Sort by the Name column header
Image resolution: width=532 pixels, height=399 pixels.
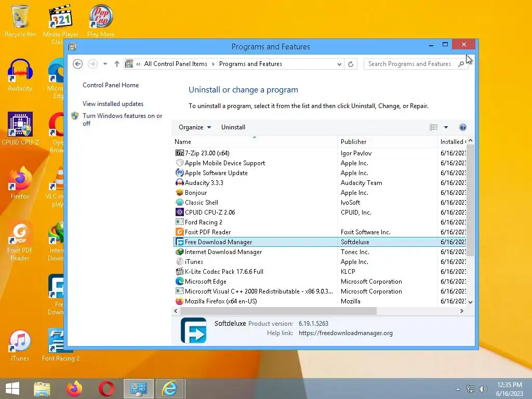click(x=255, y=141)
